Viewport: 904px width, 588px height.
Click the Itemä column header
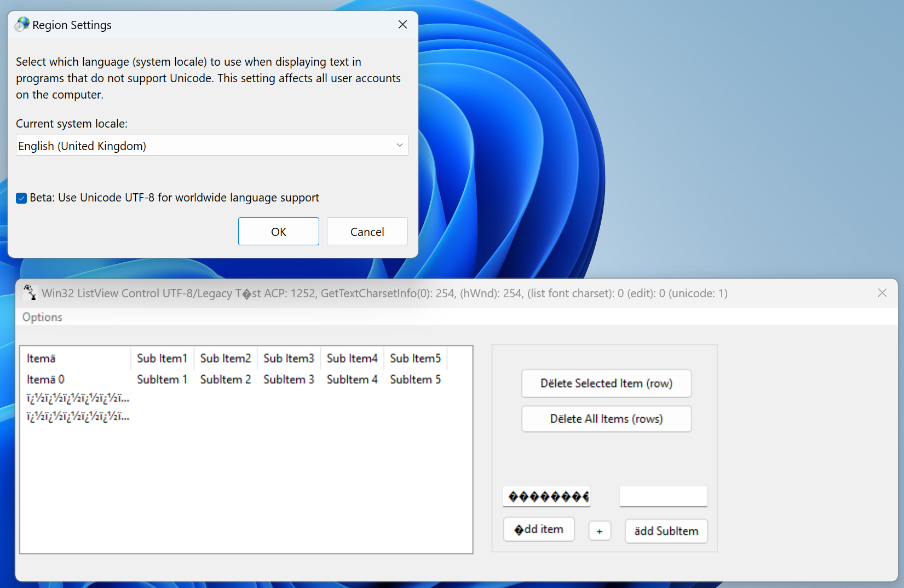[x=76, y=358]
